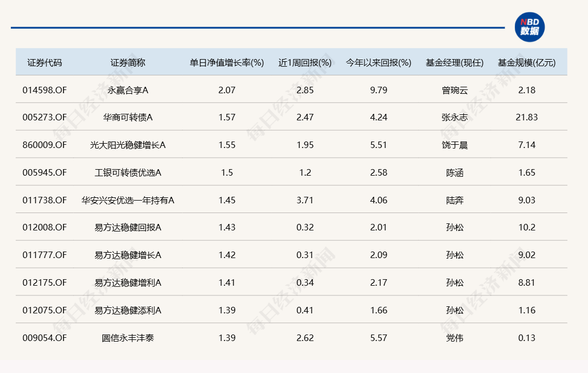Open the 工银可转债优选A fund
This screenshot has height=373, width=588.
(128, 172)
